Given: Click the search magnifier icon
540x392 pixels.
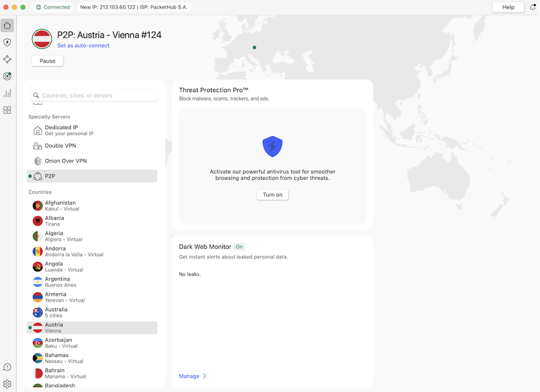Looking at the screenshot, I should click(x=36, y=96).
